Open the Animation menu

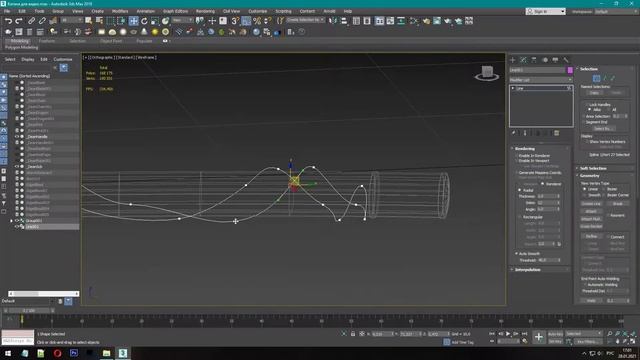pyautogui.click(x=145, y=11)
